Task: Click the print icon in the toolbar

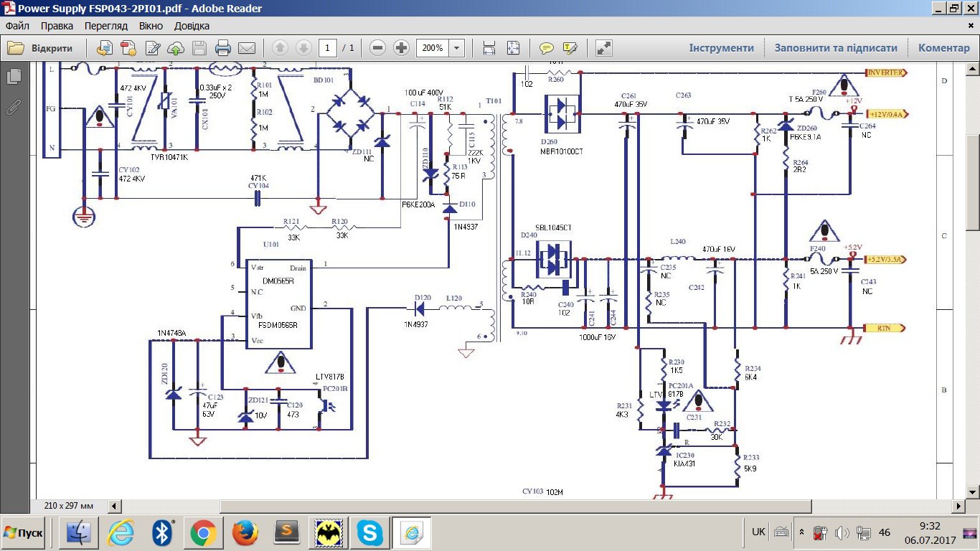Action: point(223,48)
